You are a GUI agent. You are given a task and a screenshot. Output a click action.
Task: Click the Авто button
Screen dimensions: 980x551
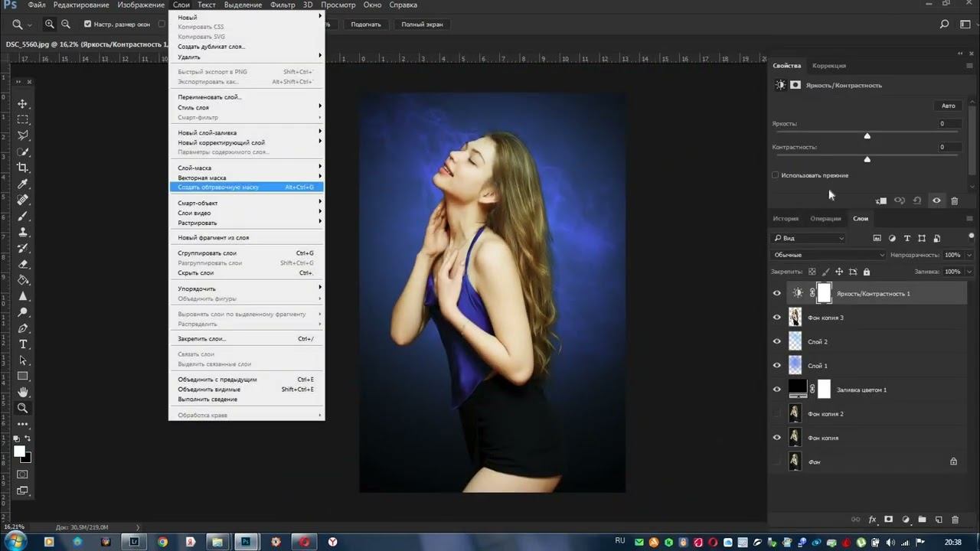click(948, 106)
